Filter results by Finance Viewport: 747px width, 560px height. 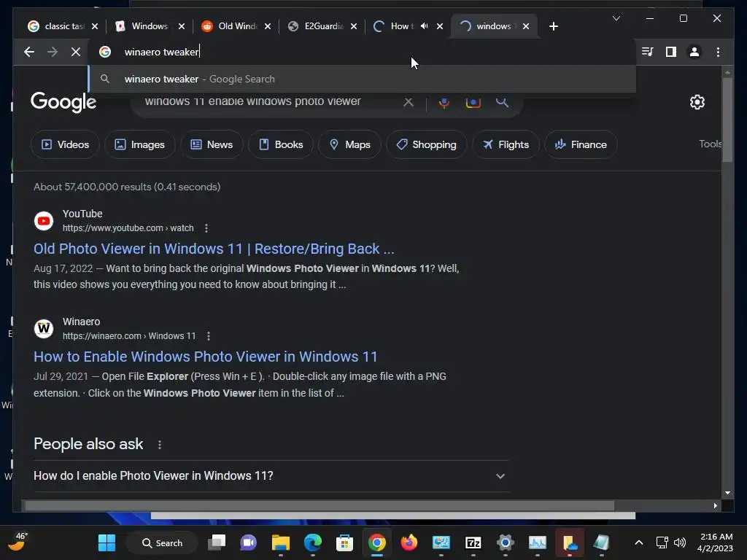tap(581, 144)
